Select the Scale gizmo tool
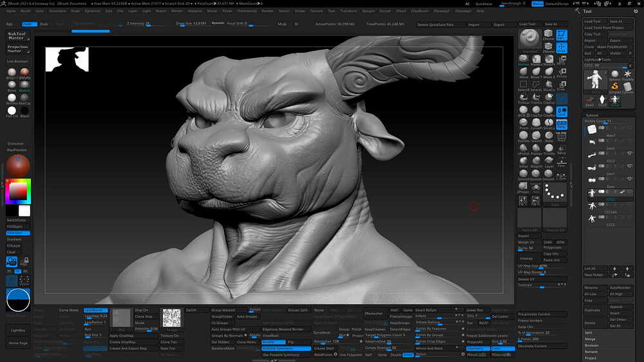This screenshot has width=644, height=362. click(x=562, y=86)
